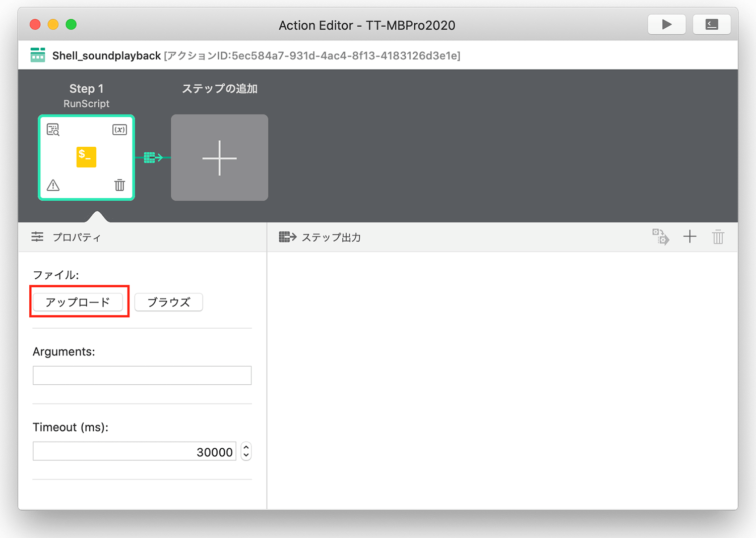756x538 pixels.
Task: Delete Step 1 with its trash icon
Action: tap(119, 185)
